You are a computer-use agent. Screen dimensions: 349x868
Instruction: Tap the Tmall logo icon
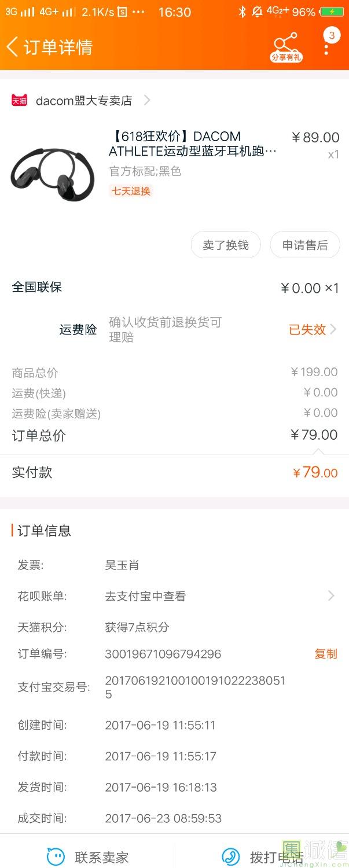pos(20,100)
